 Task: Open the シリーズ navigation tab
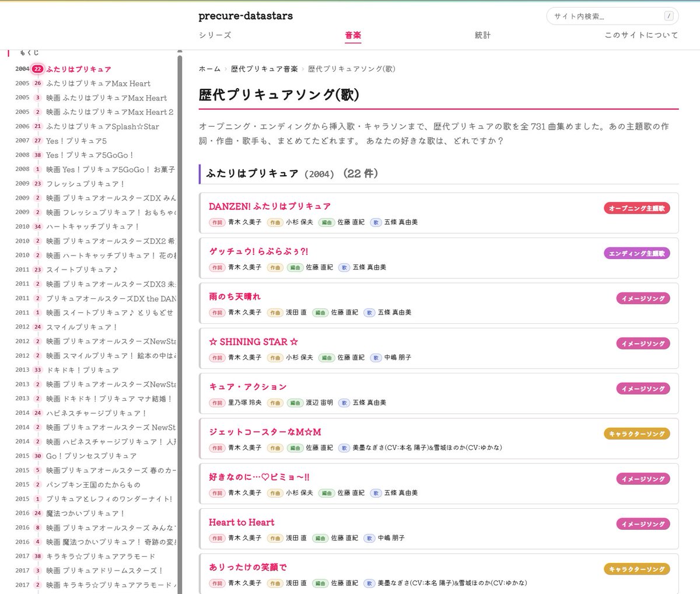215,35
